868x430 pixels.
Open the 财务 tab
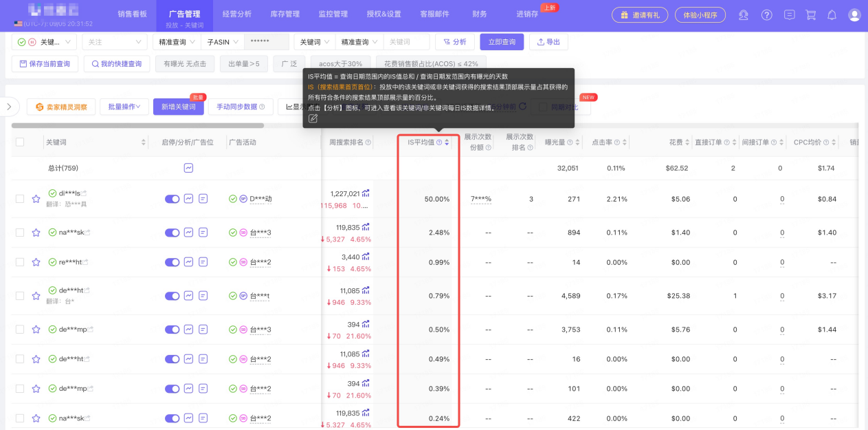click(480, 14)
